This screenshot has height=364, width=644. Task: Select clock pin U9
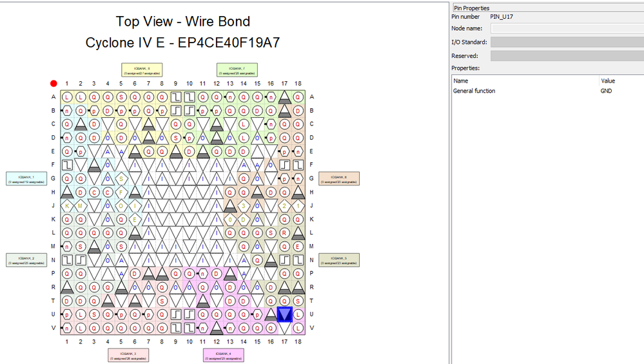176,314
